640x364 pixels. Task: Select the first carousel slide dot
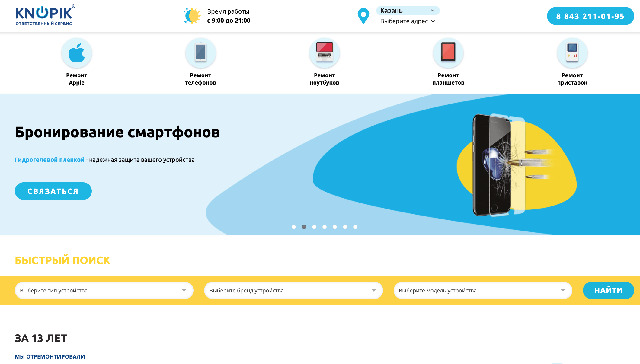coord(294,227)
